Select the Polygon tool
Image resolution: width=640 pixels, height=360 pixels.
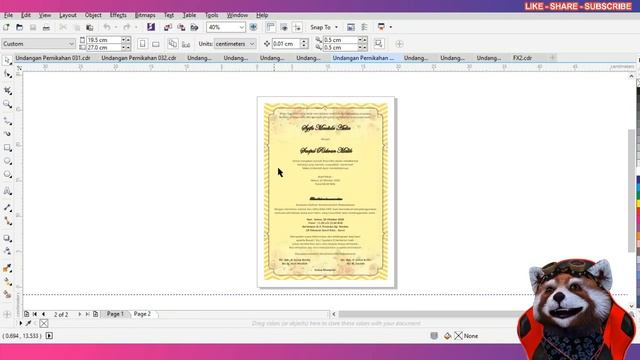point(7,174)
